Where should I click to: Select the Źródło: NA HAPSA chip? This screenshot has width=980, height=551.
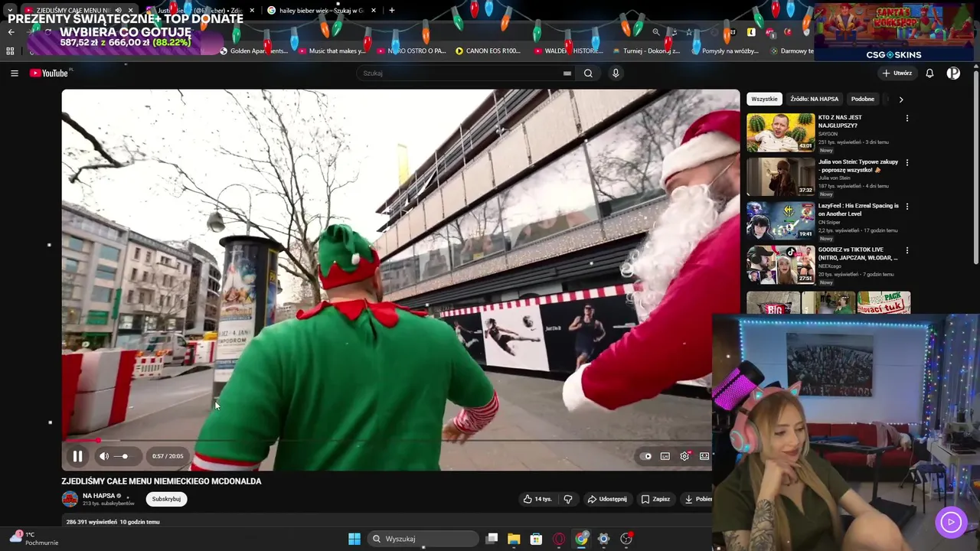(x=814, y=99)
